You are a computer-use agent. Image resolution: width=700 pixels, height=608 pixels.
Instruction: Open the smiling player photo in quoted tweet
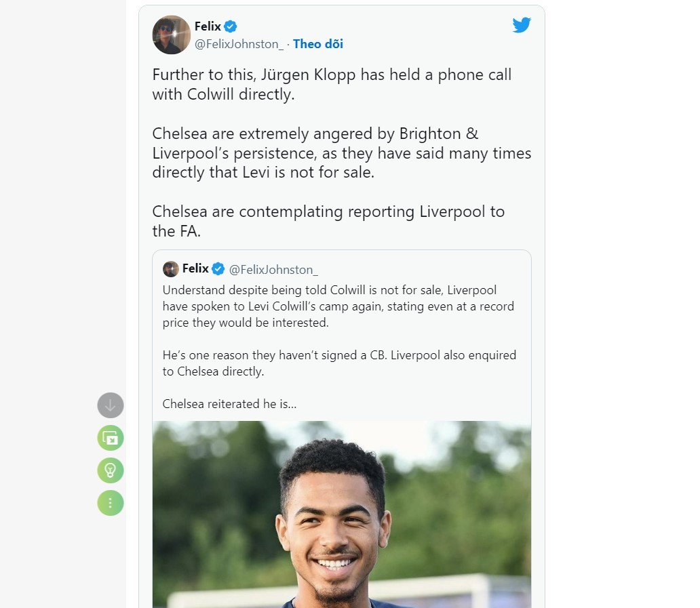(342, 514)
